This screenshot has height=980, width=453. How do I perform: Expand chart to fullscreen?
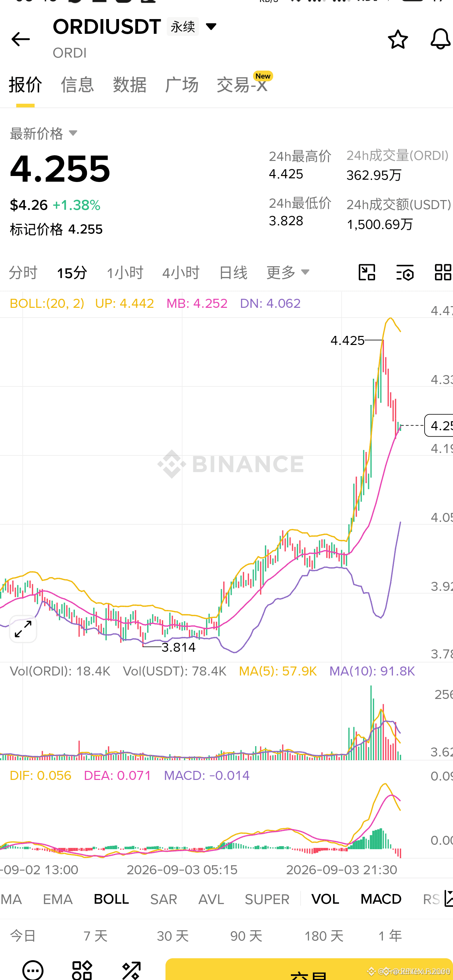(23, 629)
